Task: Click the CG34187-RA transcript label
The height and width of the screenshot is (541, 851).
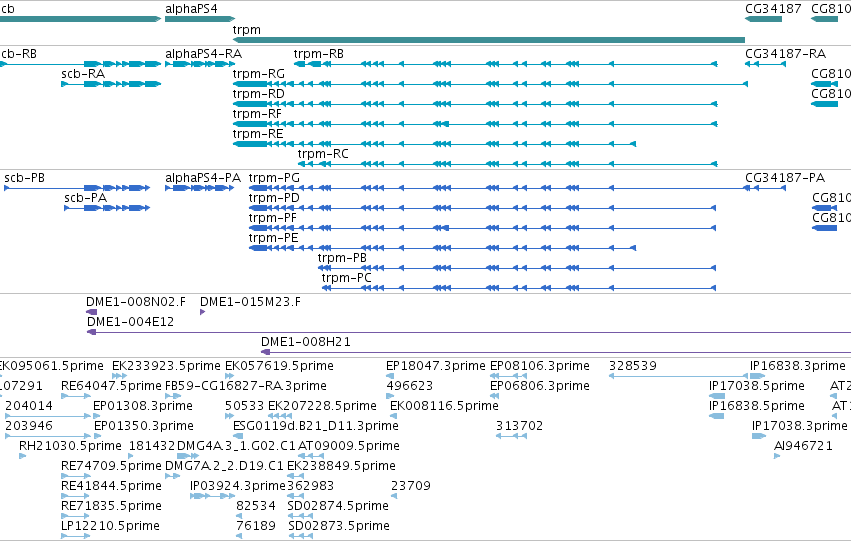Action: click(x=785, y=54)
